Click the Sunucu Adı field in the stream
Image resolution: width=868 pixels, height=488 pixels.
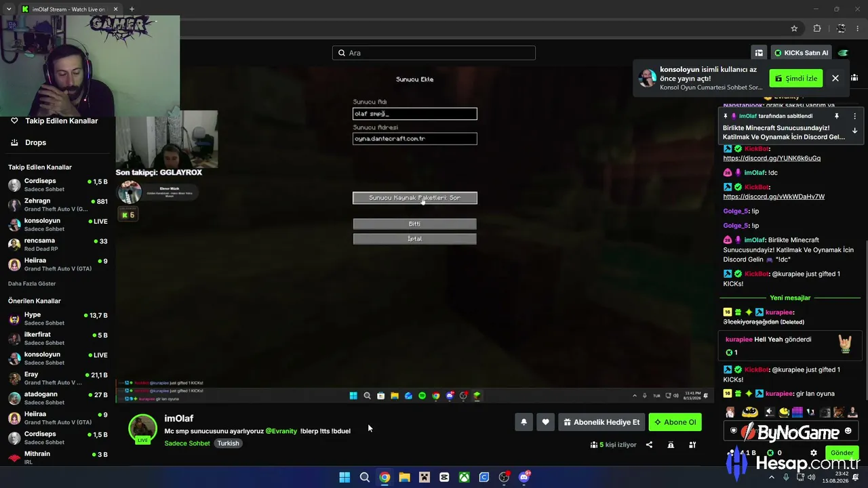(x=415, y=114)
